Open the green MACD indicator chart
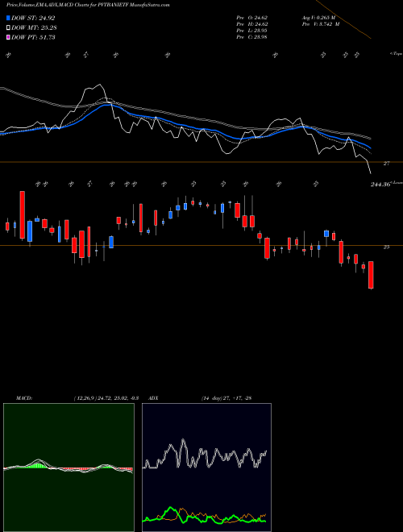 [69, 468]
